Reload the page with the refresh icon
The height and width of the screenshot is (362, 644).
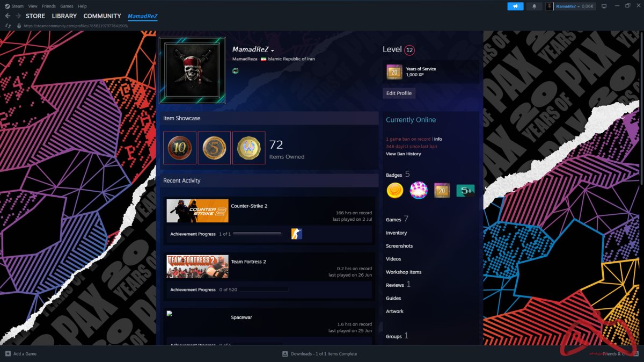click(x=8, y=26)
